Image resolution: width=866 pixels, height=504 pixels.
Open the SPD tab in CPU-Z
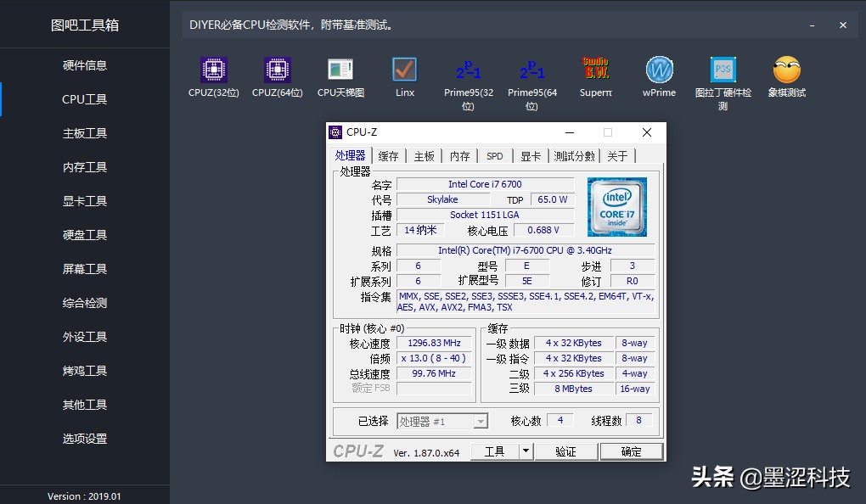494,156
